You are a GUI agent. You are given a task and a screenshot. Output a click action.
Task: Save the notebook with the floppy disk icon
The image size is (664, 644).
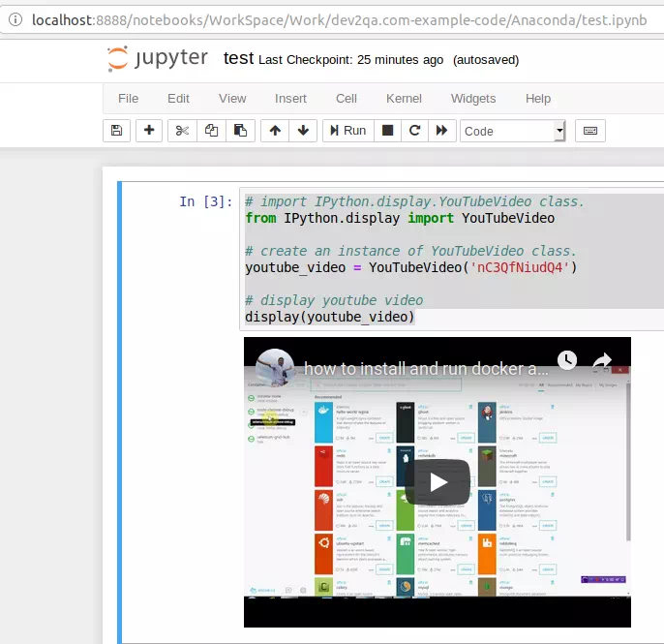(116, 131)
